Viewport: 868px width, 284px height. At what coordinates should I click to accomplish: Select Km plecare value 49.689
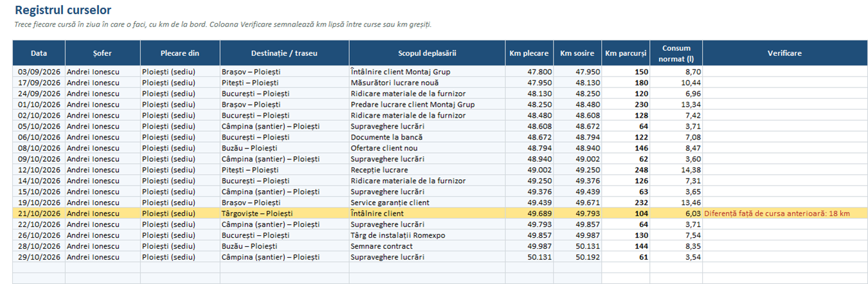pos(529,213)
